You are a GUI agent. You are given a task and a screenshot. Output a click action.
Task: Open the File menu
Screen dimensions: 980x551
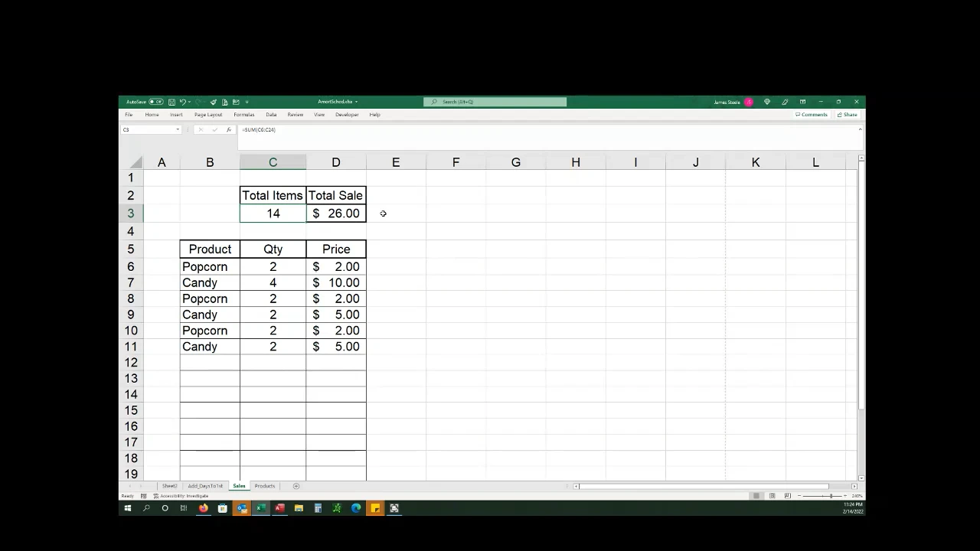129,115
